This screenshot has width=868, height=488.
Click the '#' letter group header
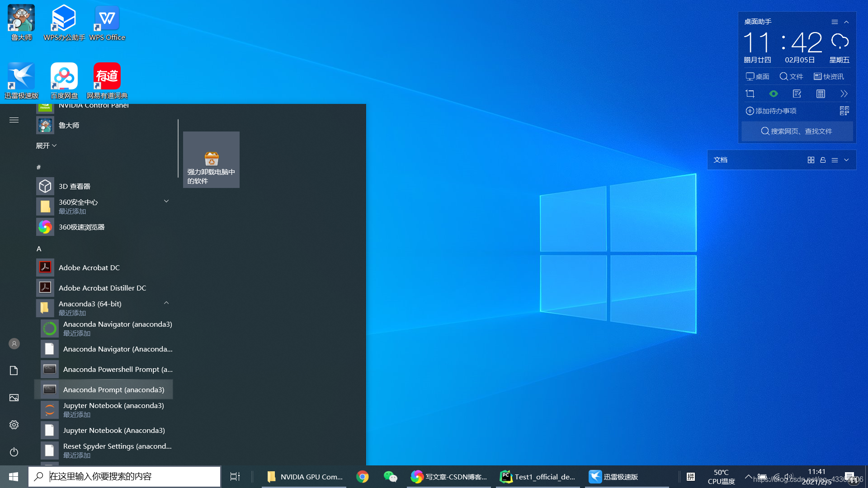coord(38,167)
